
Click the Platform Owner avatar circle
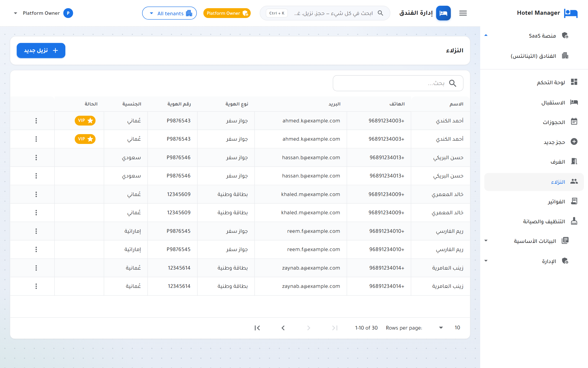(x=68, y=13)
